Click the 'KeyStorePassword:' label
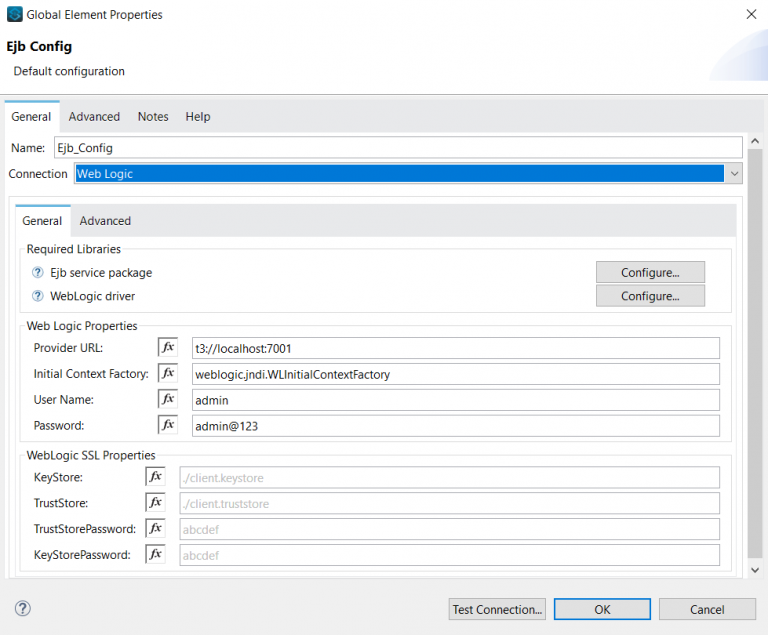Viewport: 768px width, 635px height. 82,555
